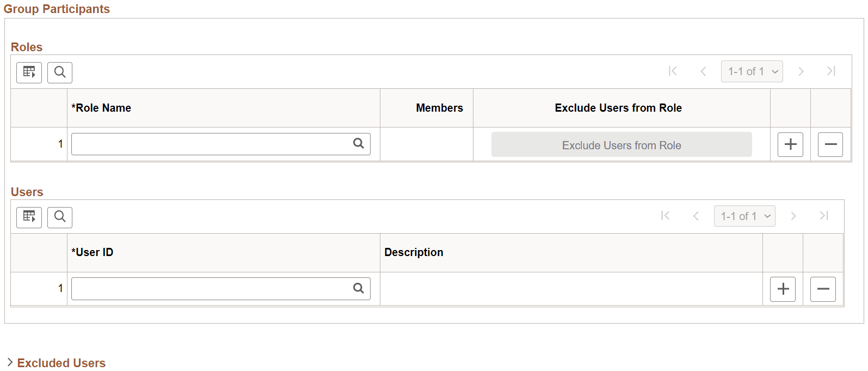This screenshot has height=371, width=868.
Task: Open the grid personalization icon in Users
Action: [28, 217]
